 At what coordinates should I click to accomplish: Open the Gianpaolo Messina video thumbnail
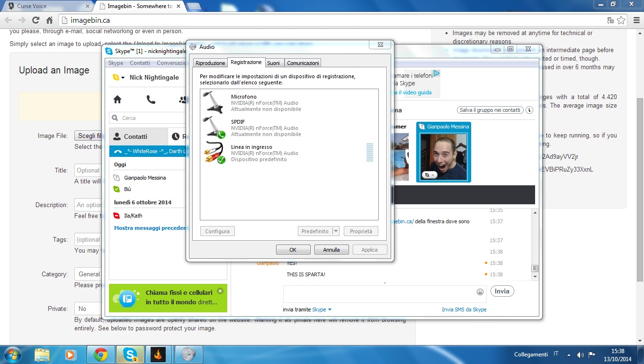[444, 152]
